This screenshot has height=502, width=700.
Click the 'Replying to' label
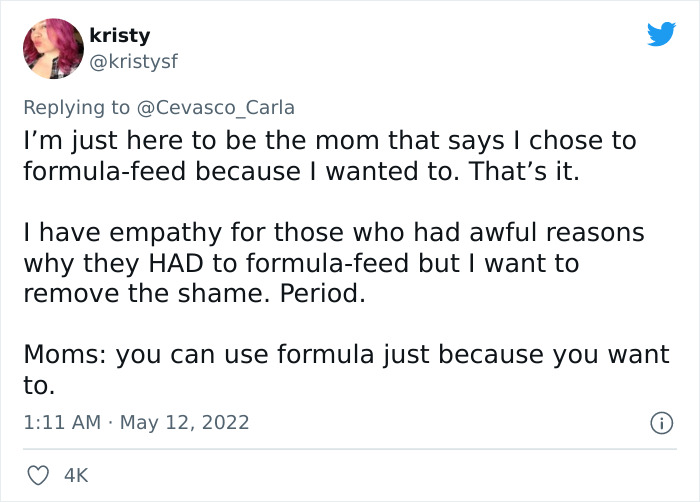tap(75, 107)
